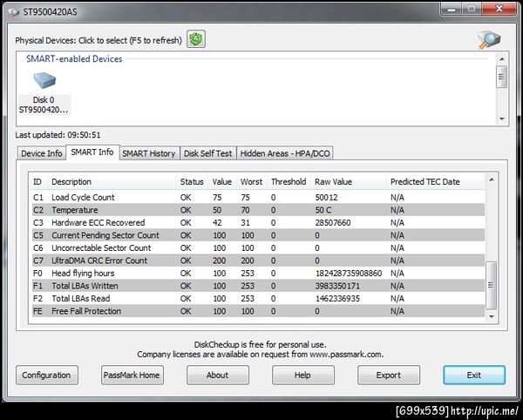This screenshot has height=420, width=523.
Task: Click the SMART table scrollbar thumb
Action: click(491, 285)
